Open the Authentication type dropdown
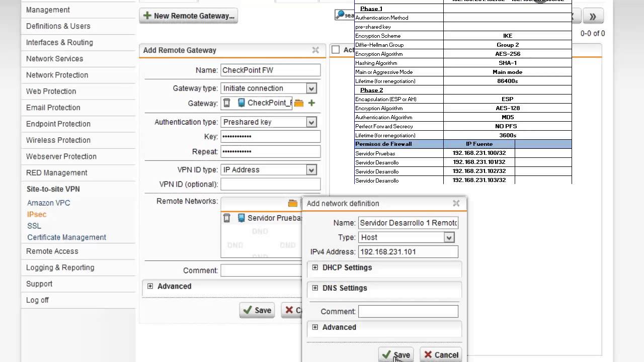Viewport: 644px width, 362px height. tap(311, 122)
